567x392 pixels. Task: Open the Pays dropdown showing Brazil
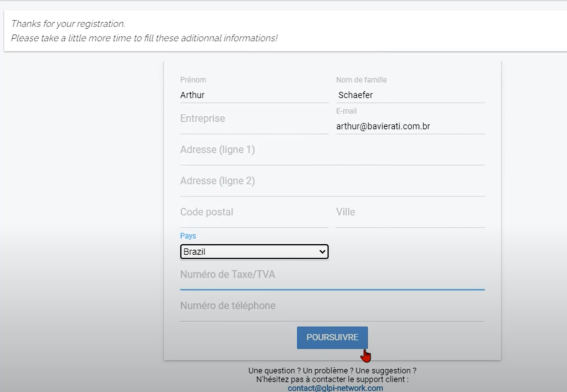[x=254, y=252]
